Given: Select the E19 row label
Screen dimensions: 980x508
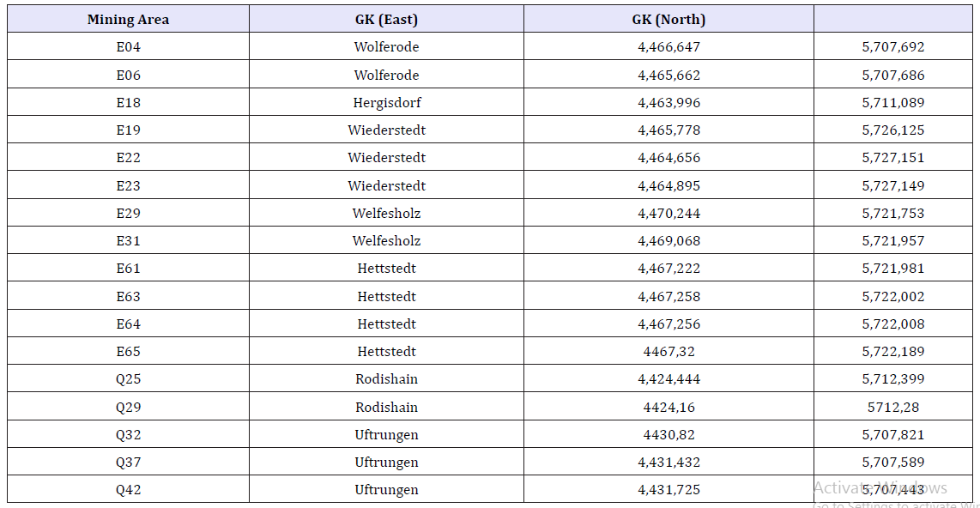Looking at the screenshot, I should click(x=128, y=130).
